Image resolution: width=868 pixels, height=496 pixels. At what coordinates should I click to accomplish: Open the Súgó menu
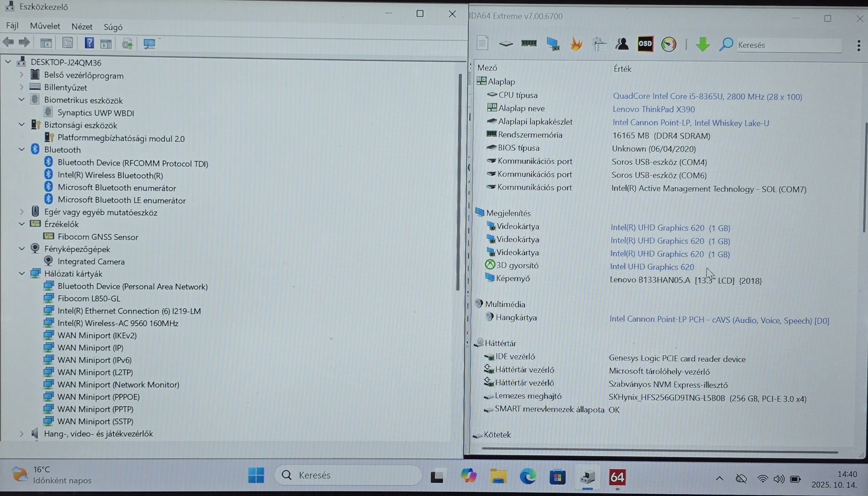tap(113, 27)
